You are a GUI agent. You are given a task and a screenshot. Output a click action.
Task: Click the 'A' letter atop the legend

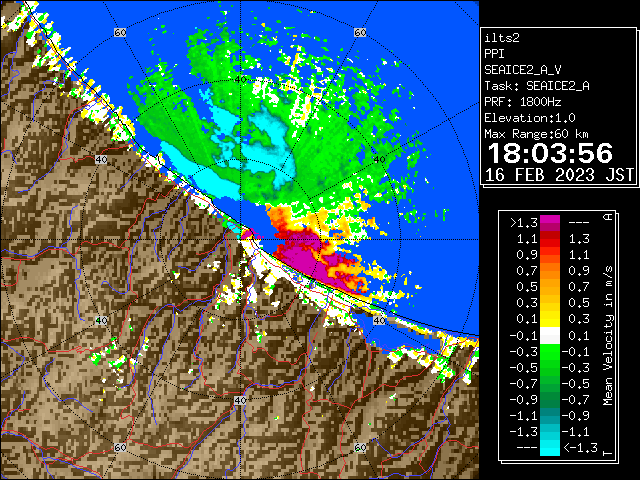[608, 217]
